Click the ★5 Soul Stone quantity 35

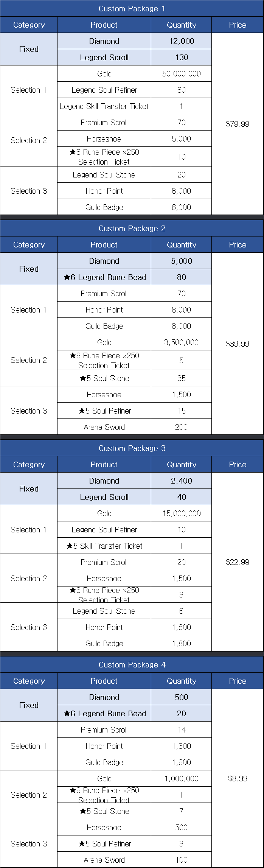click(182, 378)
